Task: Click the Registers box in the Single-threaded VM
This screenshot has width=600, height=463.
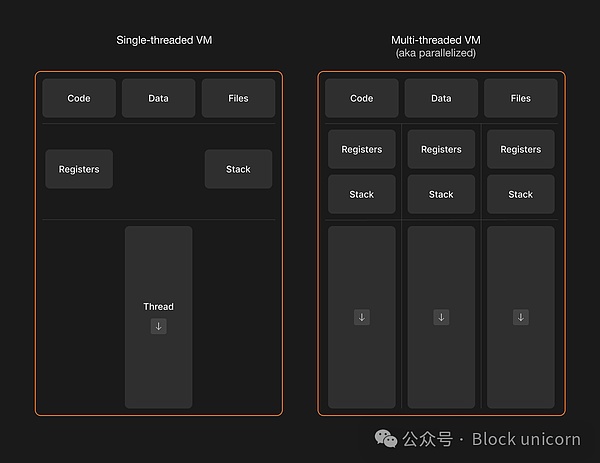Action: [79, 169]
